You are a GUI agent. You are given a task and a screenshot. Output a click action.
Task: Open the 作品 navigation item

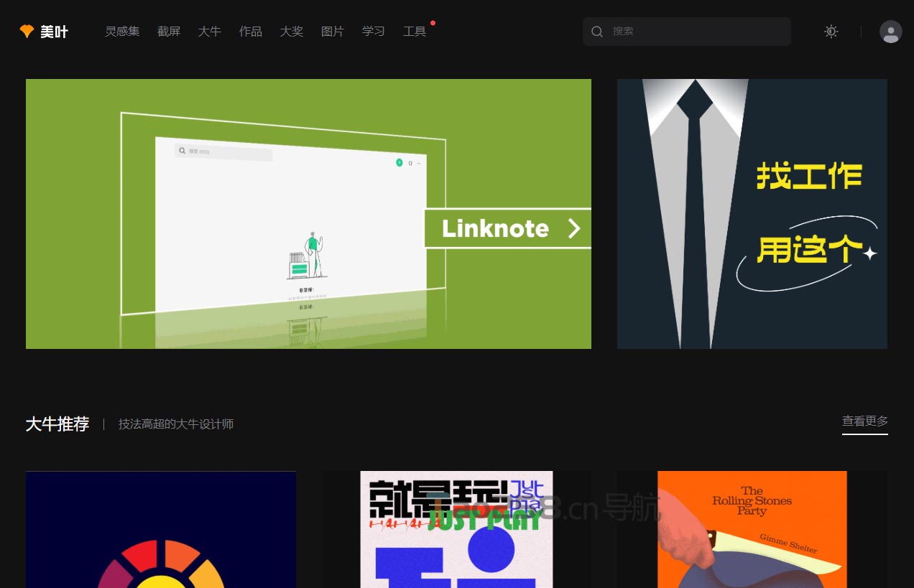[251, 32]
